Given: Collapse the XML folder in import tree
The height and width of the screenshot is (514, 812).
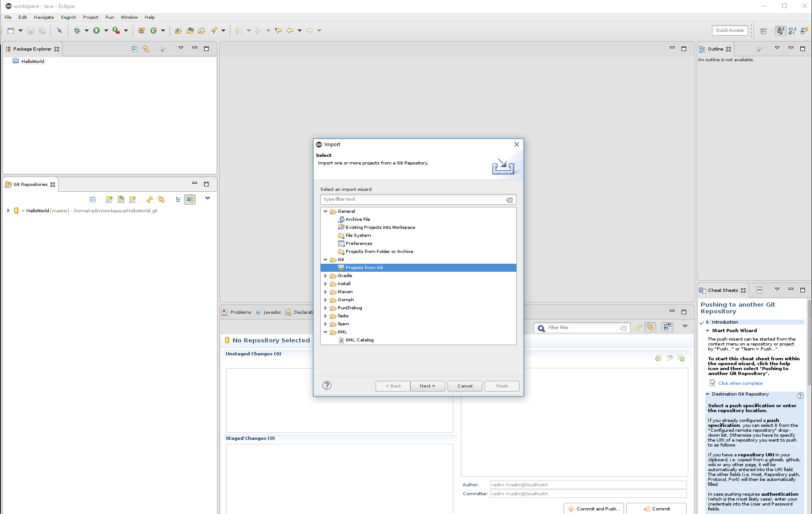Looking at the screenshot, I should click(x=326, y=332).
